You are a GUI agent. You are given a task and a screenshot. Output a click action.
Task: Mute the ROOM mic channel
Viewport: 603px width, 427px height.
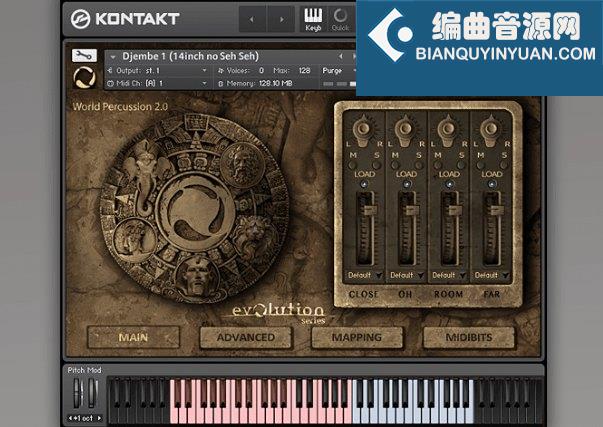pyautogui.click(x=437, y=165)
